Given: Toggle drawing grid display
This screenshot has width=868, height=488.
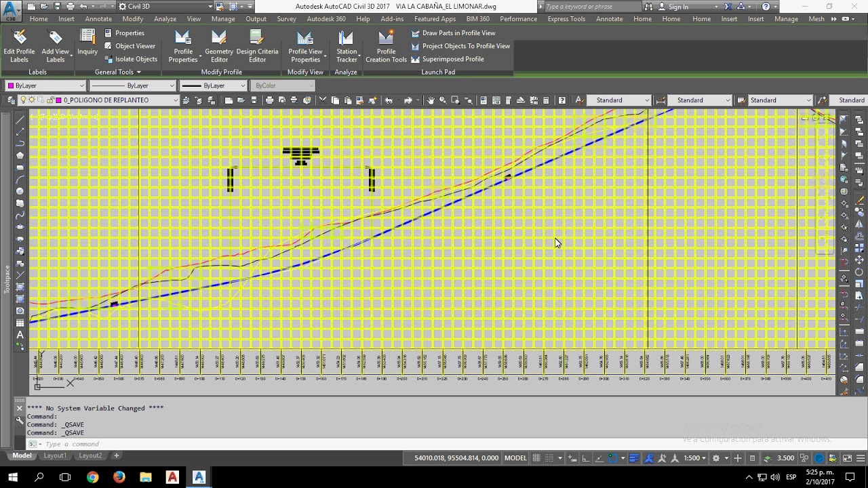Looking at the screenshot, I should pos(536,458).
